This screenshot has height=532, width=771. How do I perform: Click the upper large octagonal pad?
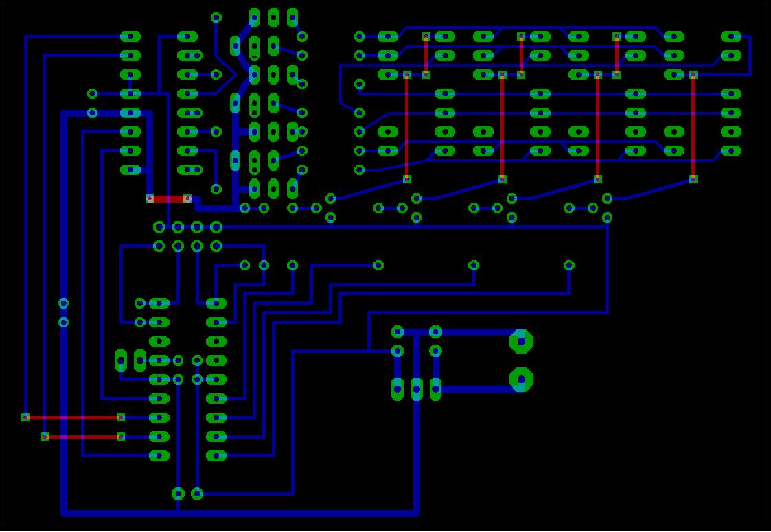coord(521,341)
